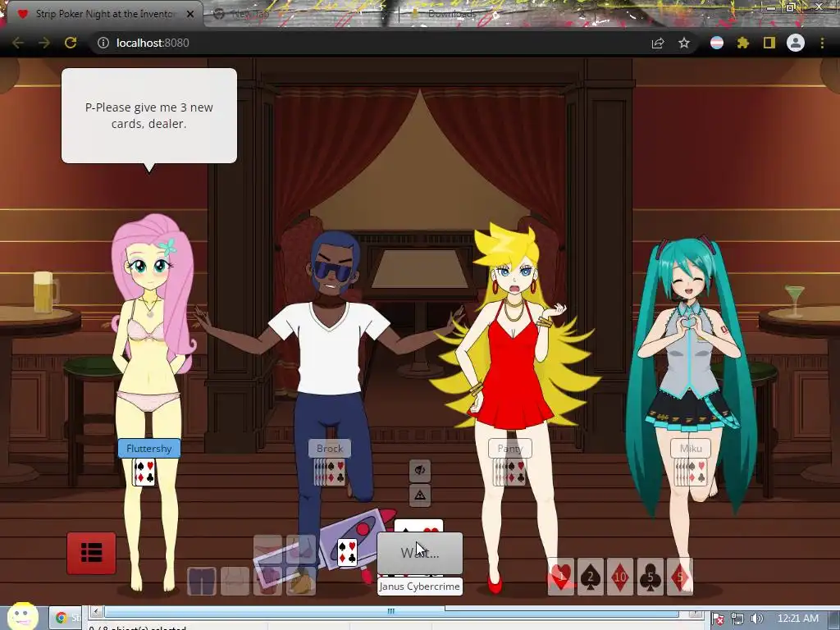Bookmark this tab with star
Screen dimensions: 840x630
(684, 43)
